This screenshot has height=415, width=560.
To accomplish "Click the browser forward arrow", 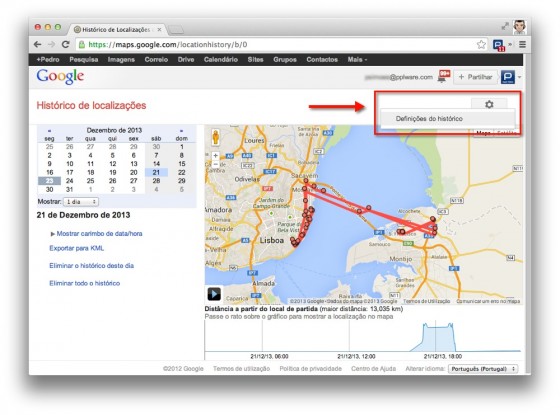I will tap(51, 45).
